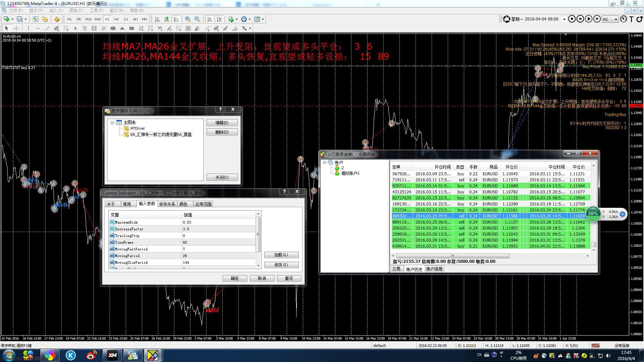Switch to the 账户信息 tab in trading terminal
Viewport: 644px width, 362px height.
click(x=434, y=269)
